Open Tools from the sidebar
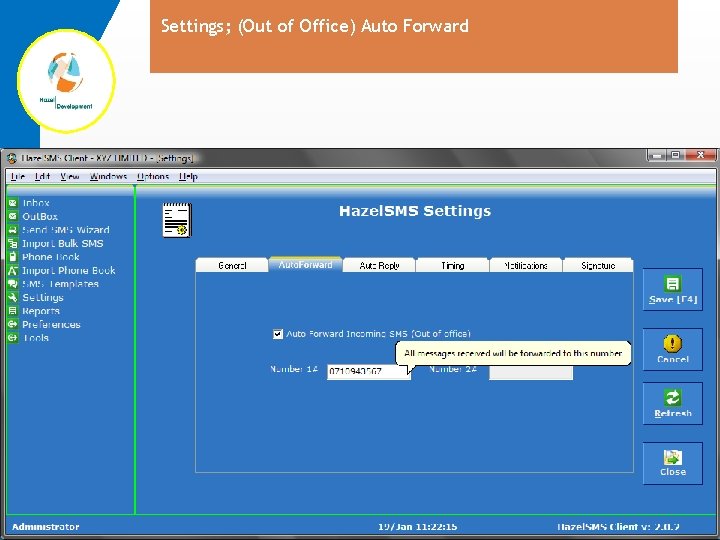The image size is (720, 540). click(x=36, y=338)
